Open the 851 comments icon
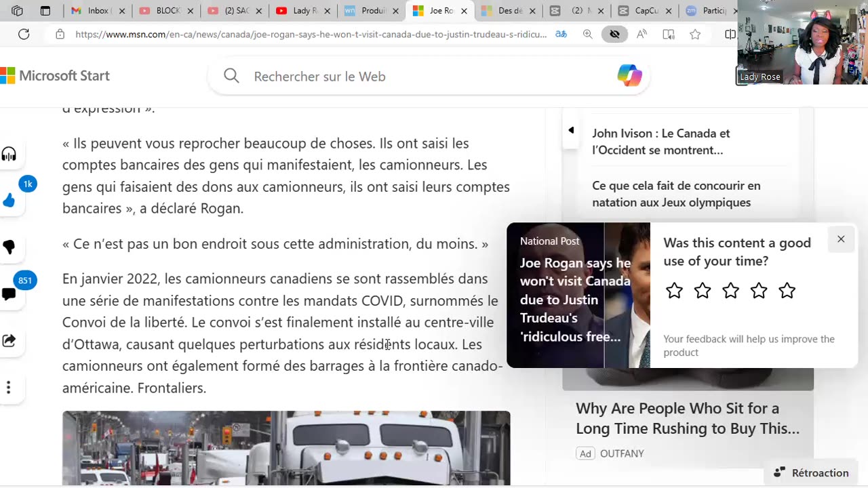 click(9, 294)
